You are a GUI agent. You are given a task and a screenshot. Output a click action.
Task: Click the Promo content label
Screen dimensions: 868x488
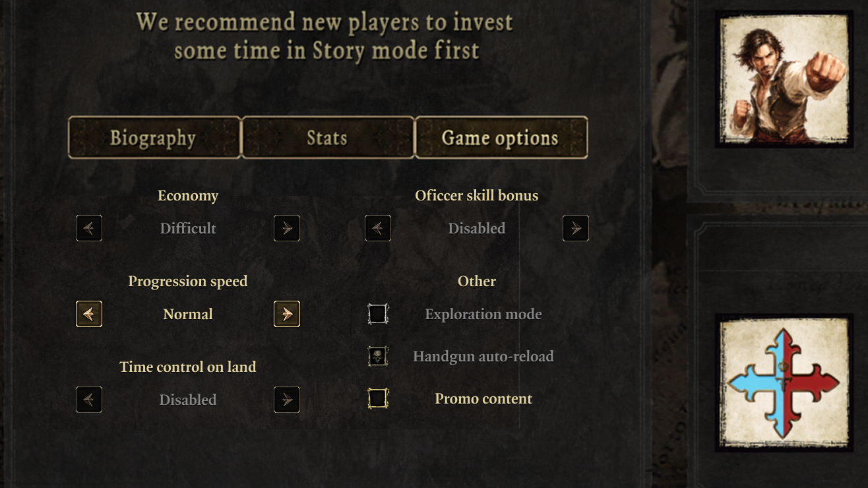click(x=483, y=399)
